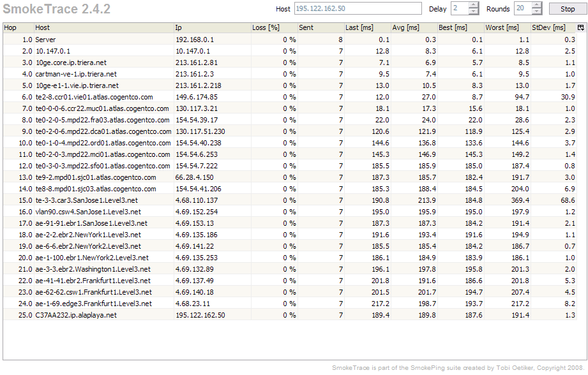Click average latency value 213.9
Screen dimensions: 588x375
427,200
